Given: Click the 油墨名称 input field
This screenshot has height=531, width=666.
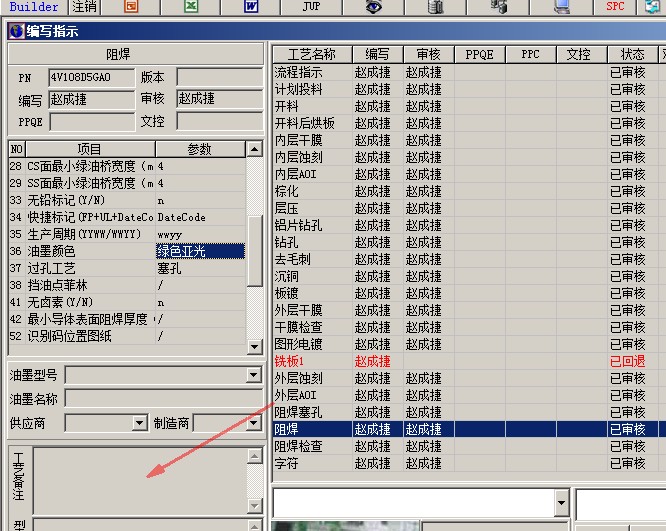Looking at the screenshot, I should tap(164, 398).
